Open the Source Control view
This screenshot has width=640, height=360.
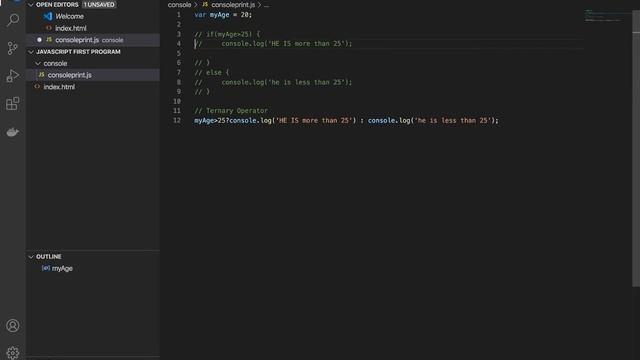coord(13,48)
